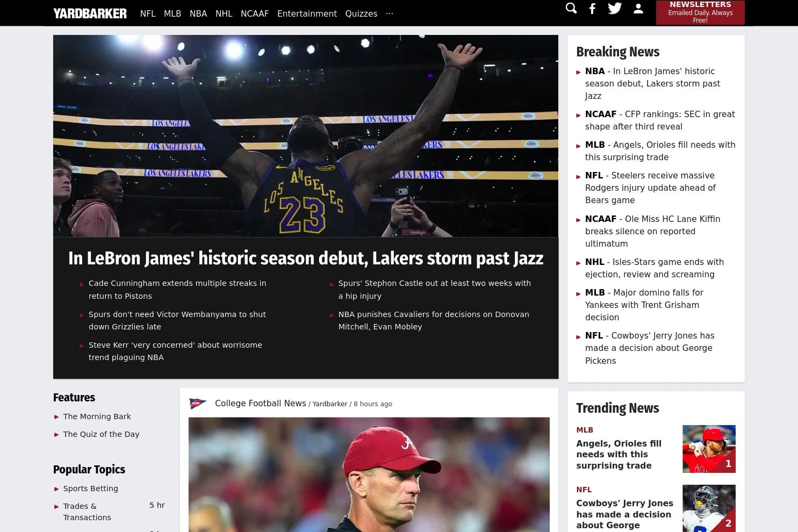Select MLB category label in Trending News

pos(585,430)
